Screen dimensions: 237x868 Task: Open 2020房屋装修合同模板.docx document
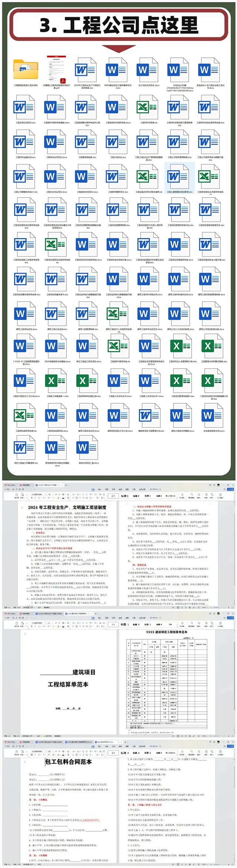click(x=57, y=346)
